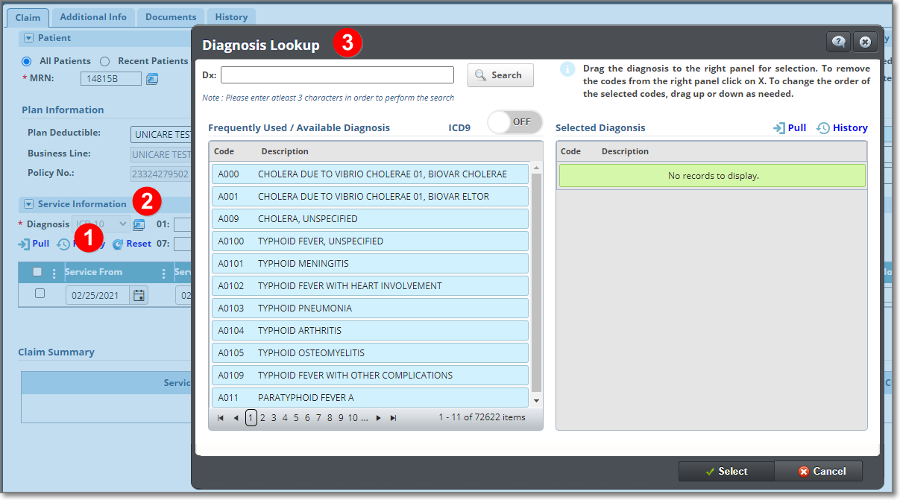
Task: Click the info icon beside drag instructions
Action: (567, 69)
